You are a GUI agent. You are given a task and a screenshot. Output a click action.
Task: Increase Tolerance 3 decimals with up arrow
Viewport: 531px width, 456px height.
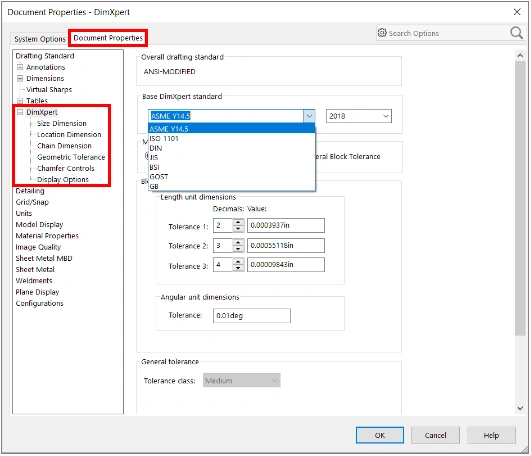coord(238,261)
